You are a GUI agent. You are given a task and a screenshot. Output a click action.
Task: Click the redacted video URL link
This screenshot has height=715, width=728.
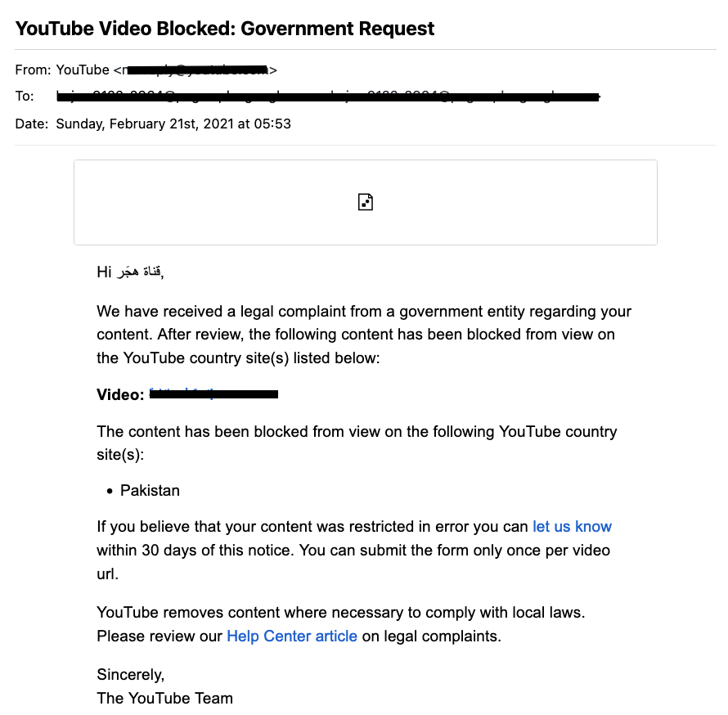[x=214, y=394]
